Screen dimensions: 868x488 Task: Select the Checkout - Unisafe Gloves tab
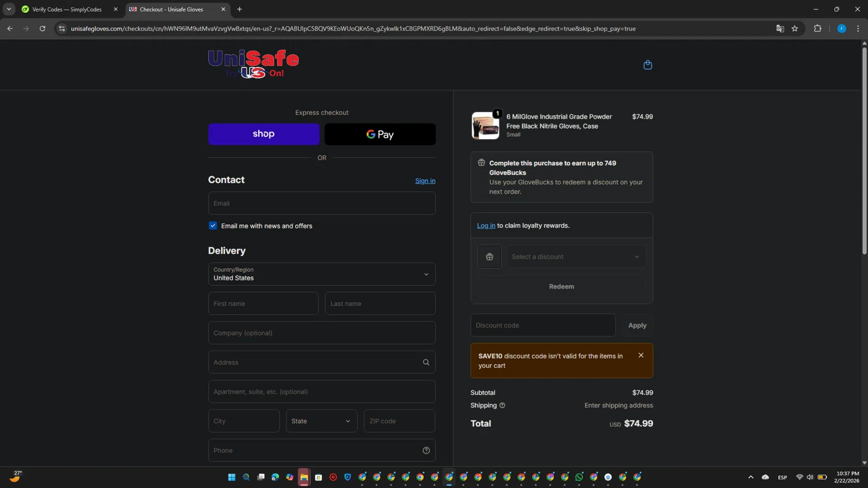pyautogui.click(x=172, y=9)
